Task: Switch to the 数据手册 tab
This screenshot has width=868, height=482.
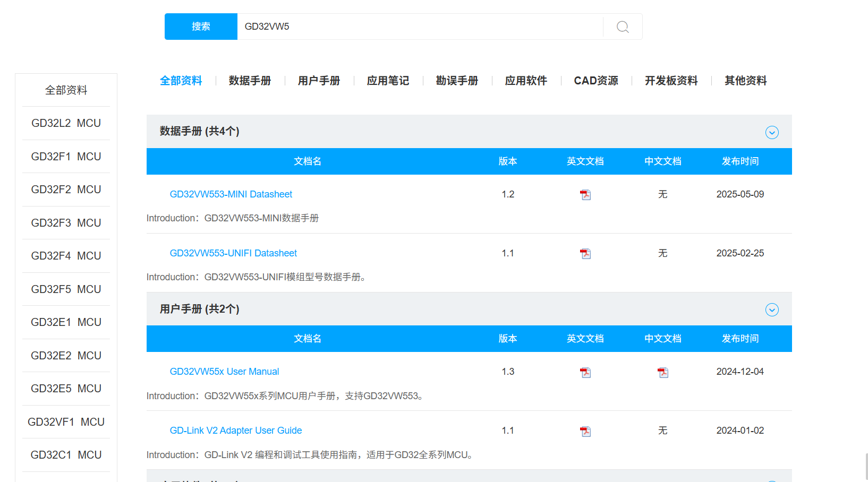Action: (250, 81)
